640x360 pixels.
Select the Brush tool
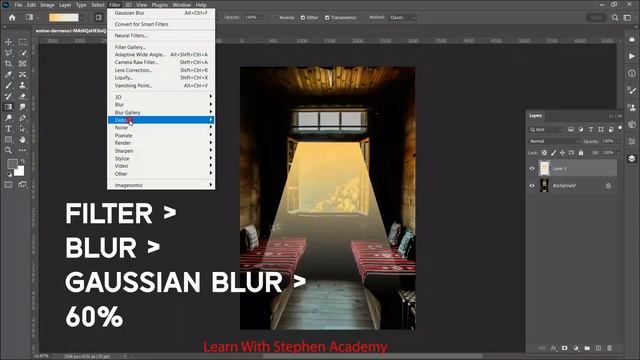pos(8,85)
